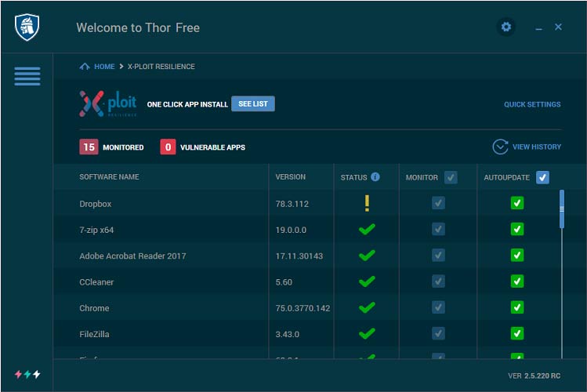Image resolution: width=587 pixels, height=392 pixels.
Task: Close the Thor Free window
Action: click(x=558, y=27)
